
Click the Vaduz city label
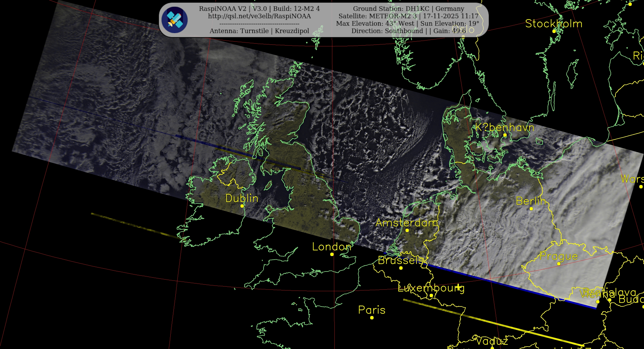click(x=492, y=341)
